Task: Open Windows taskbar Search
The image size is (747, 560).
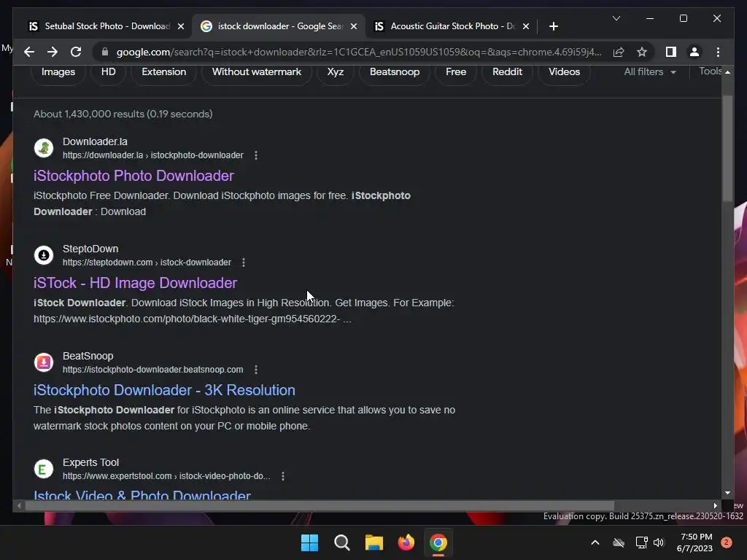Action: 342,542
